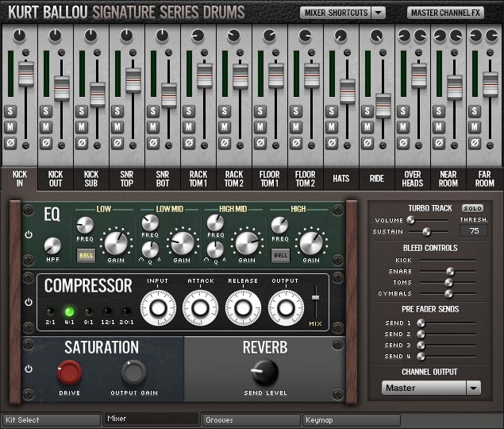Click the Ride channel pan knob
The image size is (504, 429).
(x=376, y=36)
